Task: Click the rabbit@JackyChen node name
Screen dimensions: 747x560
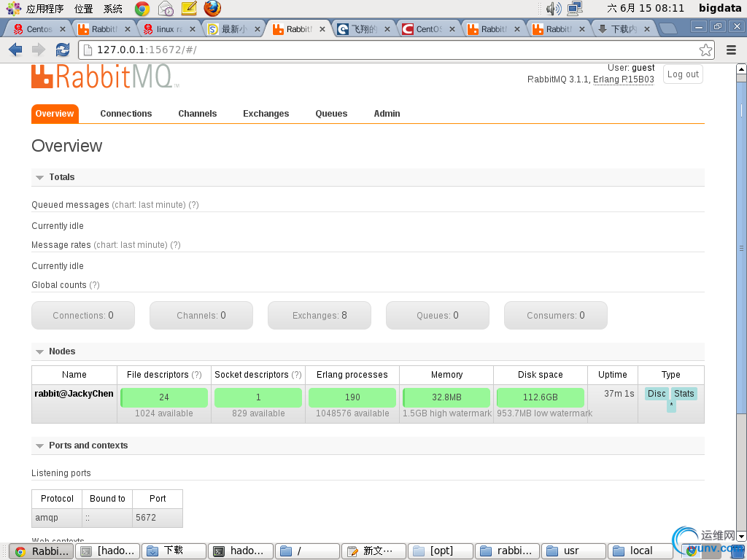Action: coord(74,394)
